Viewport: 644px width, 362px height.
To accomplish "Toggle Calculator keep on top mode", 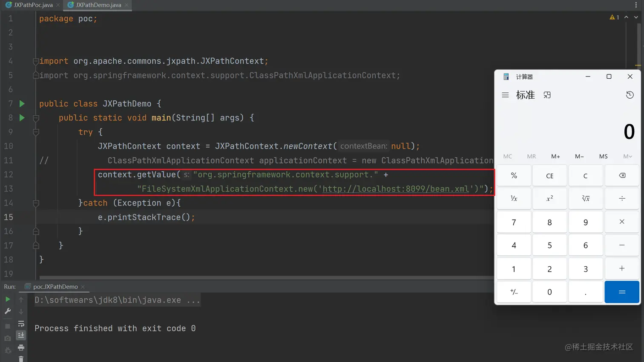I will pyautogui.click(x=547, y=95).
